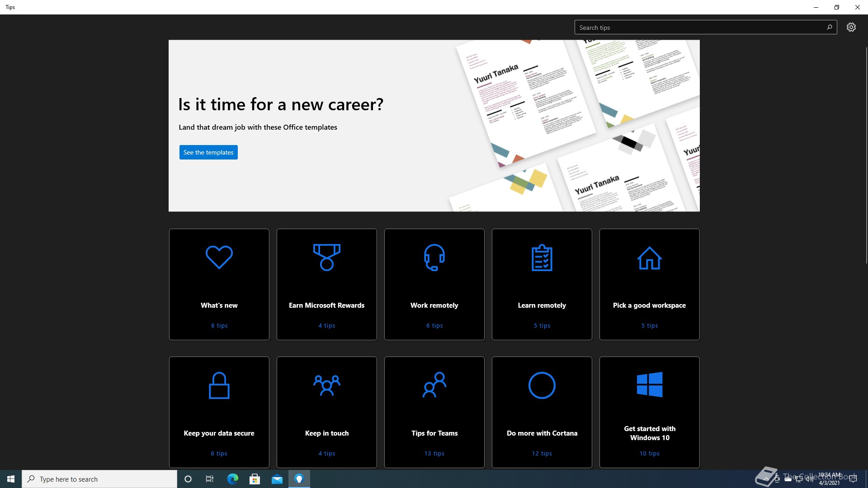Image resolution: width=868 pixels, height=488 pixels.
Task: Click the vertical scrollbar thumb
Action: (x=866, y=154)
